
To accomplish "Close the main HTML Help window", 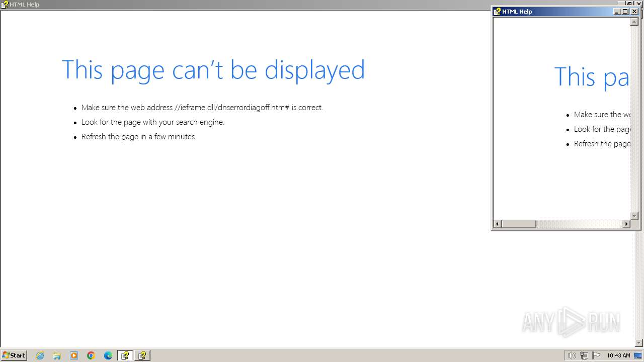I will (639, 4).
